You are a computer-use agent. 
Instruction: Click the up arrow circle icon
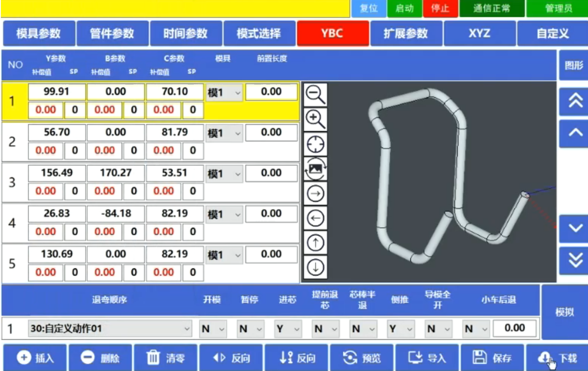[315, 243]
